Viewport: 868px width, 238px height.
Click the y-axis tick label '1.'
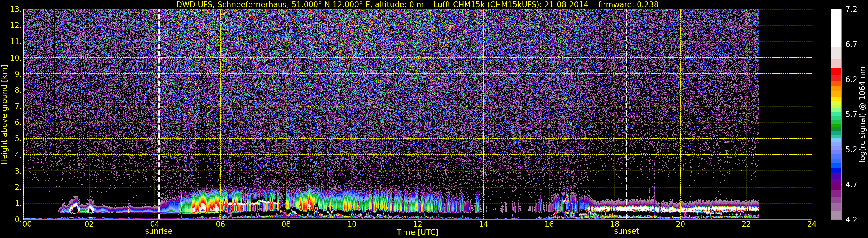[x=18, y=204]
